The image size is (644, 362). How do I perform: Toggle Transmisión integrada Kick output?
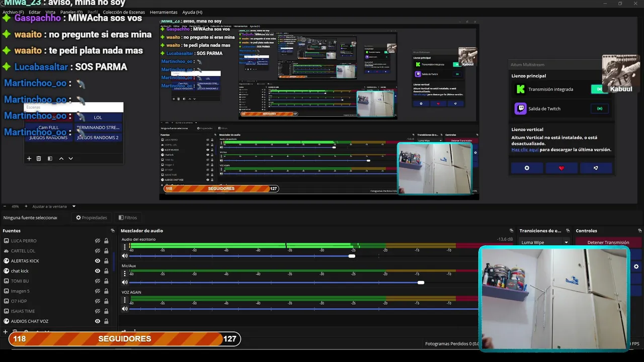click(x=599, y=89)
